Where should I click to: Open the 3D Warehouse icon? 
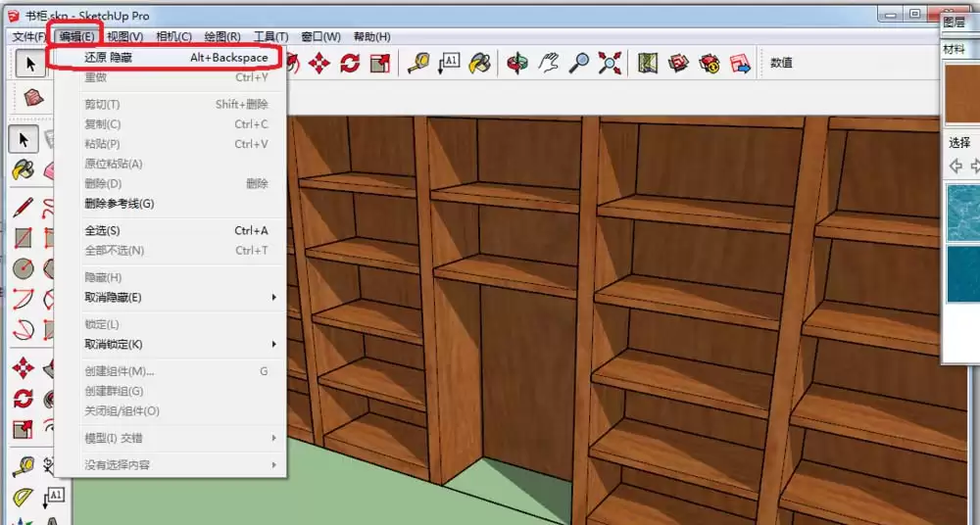point(678,63)
